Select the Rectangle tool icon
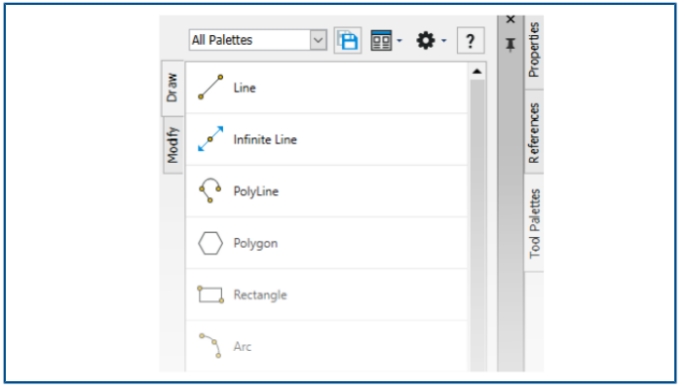The image size is (685, 389). point(211,295)
